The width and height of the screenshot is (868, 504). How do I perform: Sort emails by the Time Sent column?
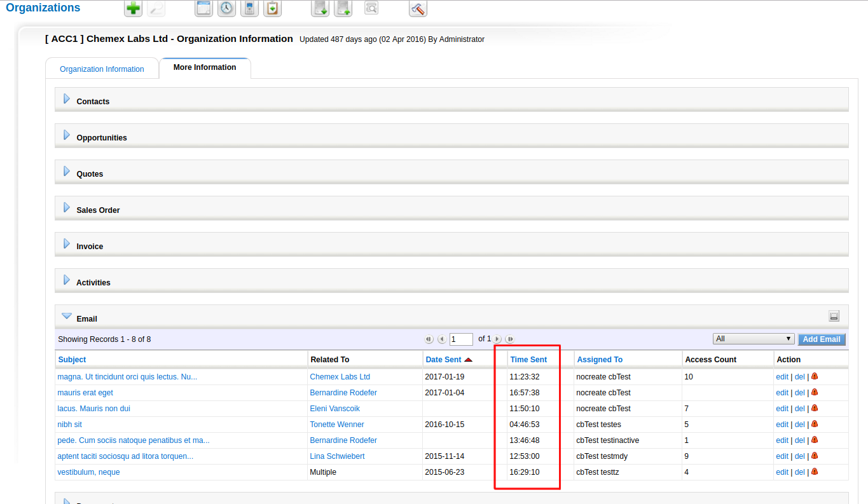[x=528, y=360]
